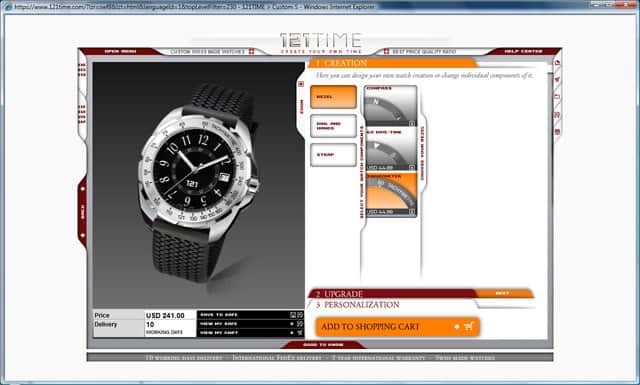Click View My Safe row

(250, 324)
